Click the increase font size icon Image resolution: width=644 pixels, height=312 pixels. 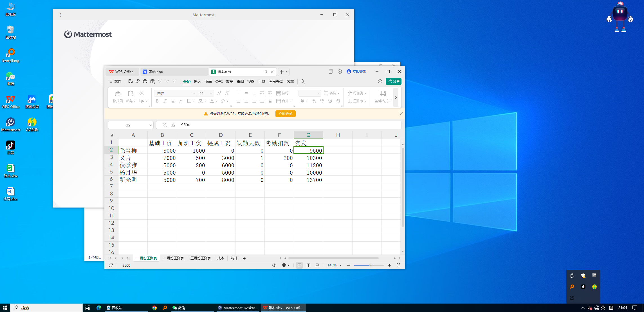[219, 93]
